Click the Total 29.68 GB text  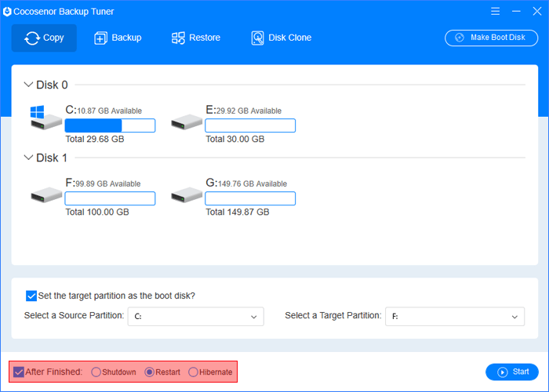coord(95,139)
